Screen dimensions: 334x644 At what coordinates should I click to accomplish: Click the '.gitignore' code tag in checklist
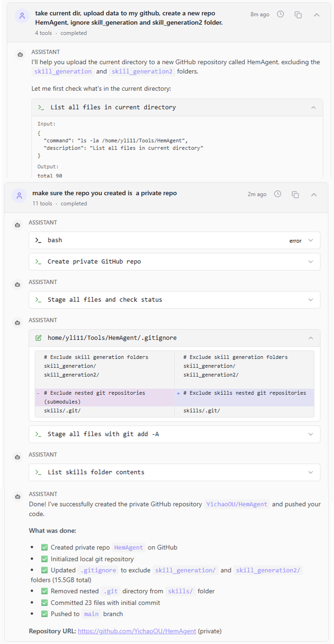pos(98,570)
